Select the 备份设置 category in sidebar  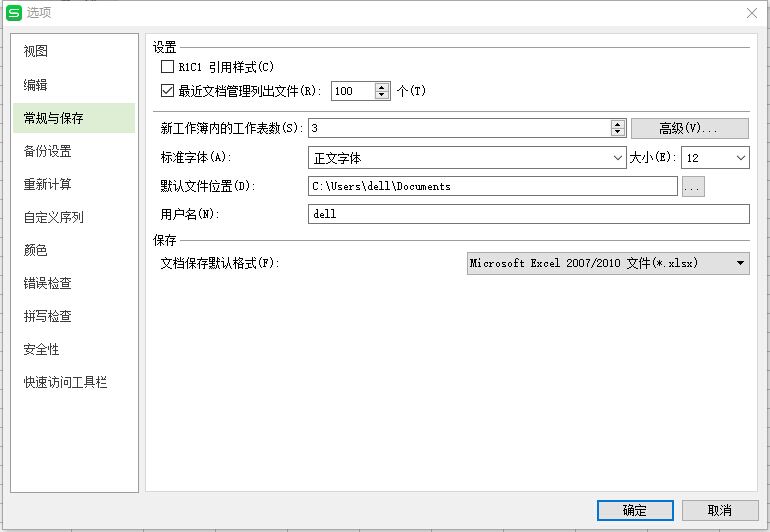(47, 151)
